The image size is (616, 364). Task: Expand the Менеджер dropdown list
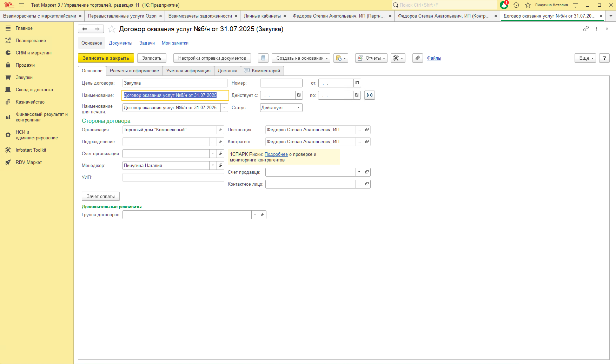[213, 165]
